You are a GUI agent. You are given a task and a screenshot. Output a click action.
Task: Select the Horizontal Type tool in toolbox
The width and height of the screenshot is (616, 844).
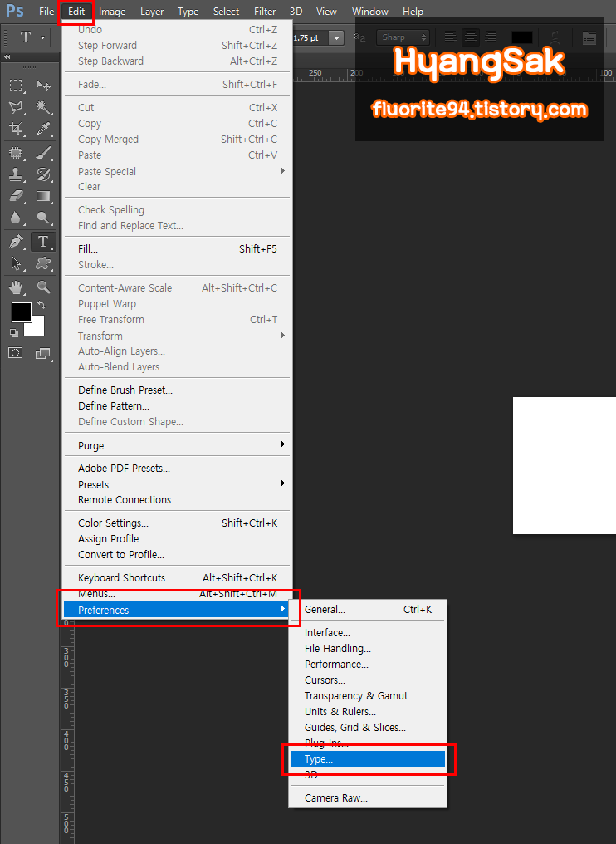point(43,242)
